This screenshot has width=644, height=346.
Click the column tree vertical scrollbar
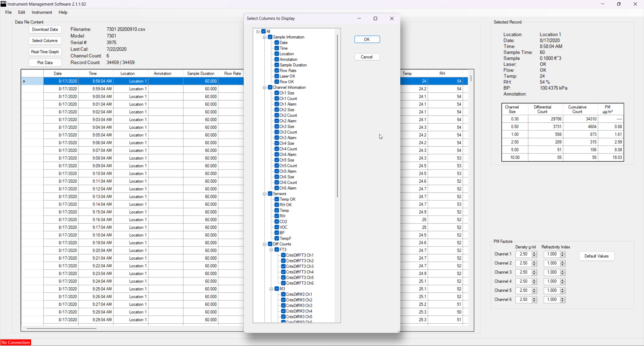tap(337, 116)
